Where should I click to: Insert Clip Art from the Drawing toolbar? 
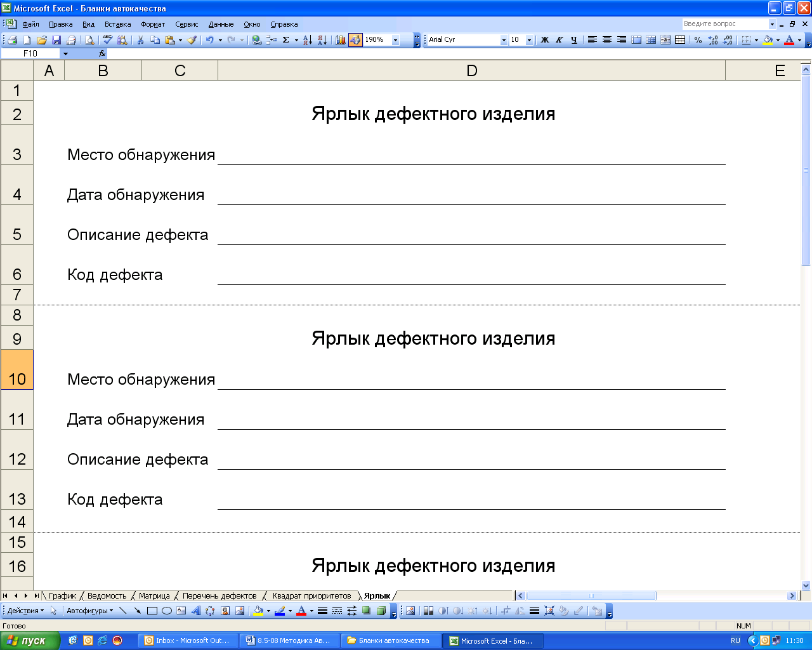(x=225, y=611)
